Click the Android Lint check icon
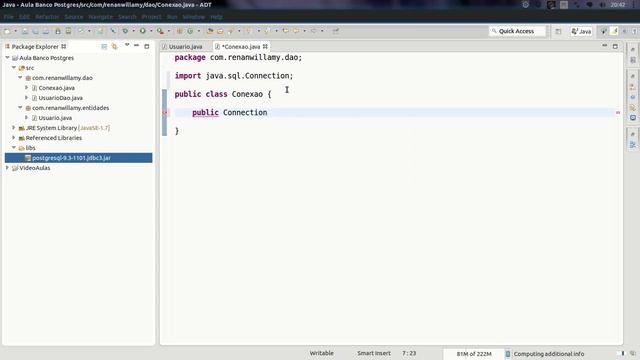Image resolution: width=640 pixels, height=360 pixels. coord(81,31)
